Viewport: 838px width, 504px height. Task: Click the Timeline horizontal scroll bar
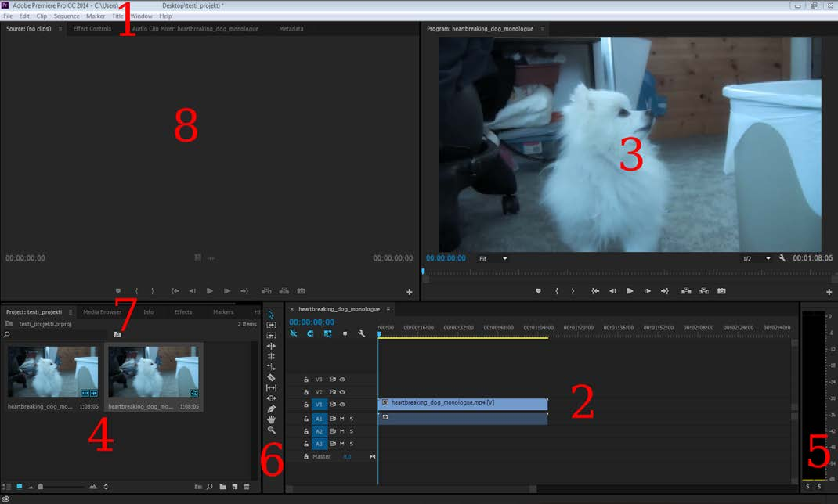[412, 488]
